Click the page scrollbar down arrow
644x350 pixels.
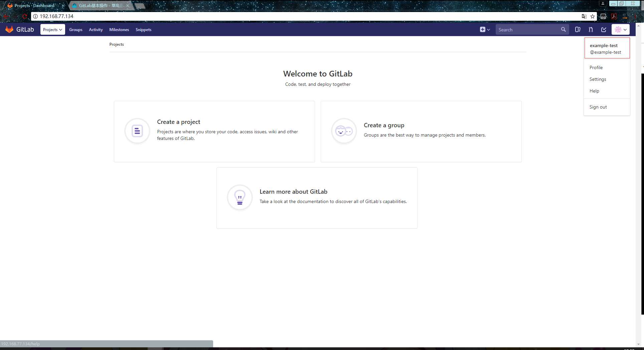[638, 344]
